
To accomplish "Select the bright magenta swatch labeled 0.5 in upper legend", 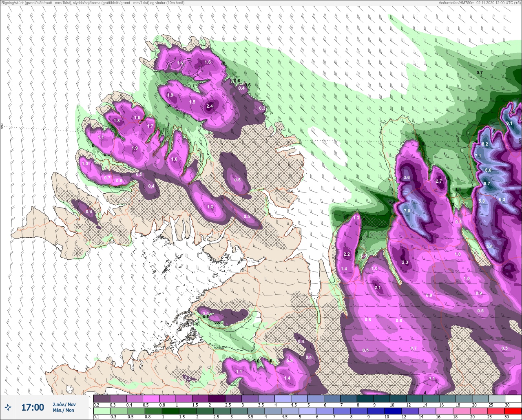I will point(151,398).
